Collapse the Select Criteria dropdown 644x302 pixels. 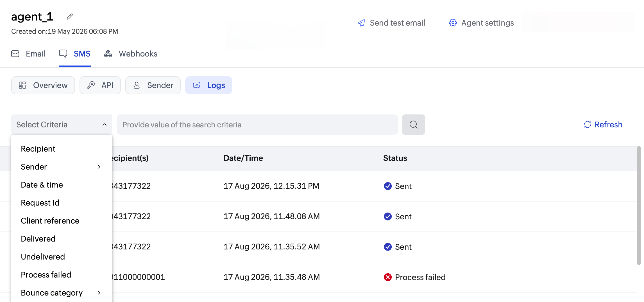click(62, 125)
